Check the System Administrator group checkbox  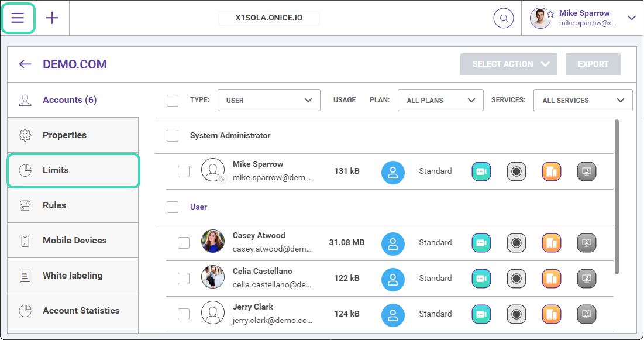pyautogui.click(x=173, y=136)
